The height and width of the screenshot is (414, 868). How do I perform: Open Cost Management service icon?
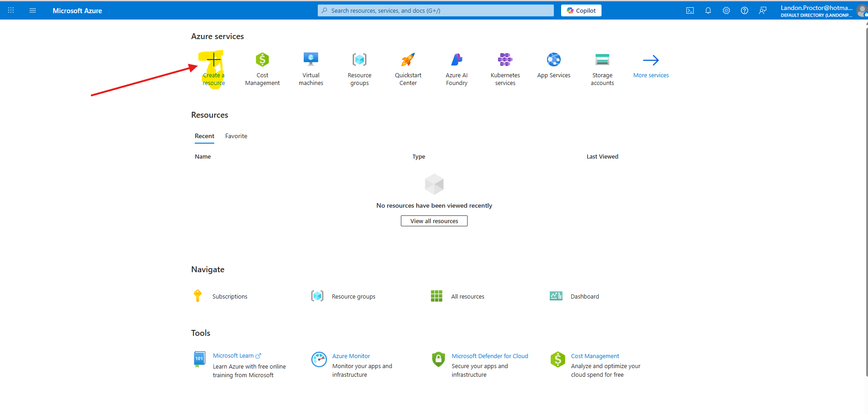coord(262,60)
